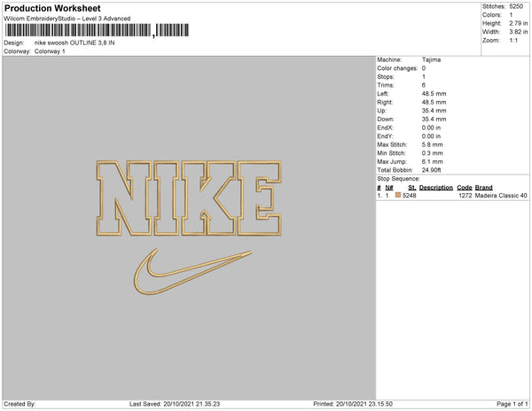532x411 pixels.
Task: Click the 'Description' column header
Action: (x=436, y=188)
